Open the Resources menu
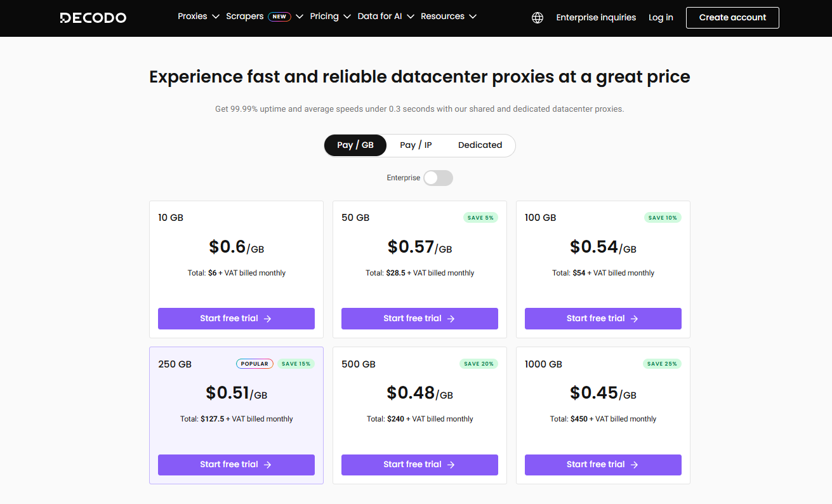This screenshot has width=832, height=504. pos(448,17)
